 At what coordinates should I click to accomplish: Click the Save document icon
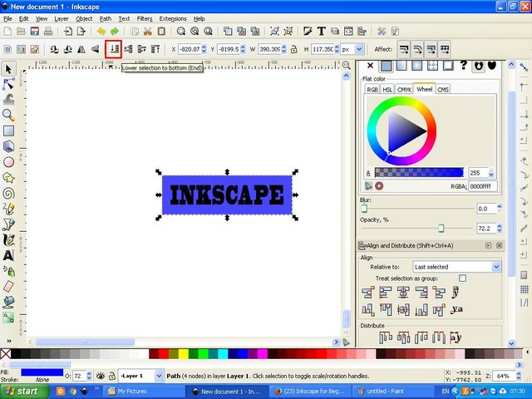(34, 32)
